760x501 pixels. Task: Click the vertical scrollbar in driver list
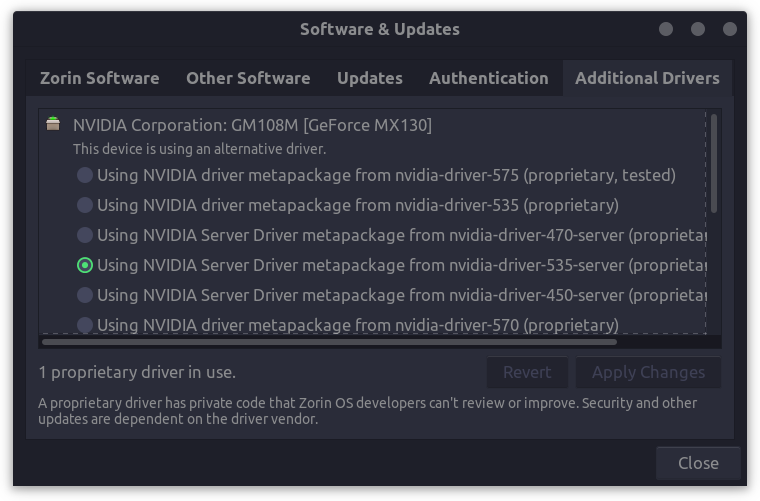coord(714,163)
